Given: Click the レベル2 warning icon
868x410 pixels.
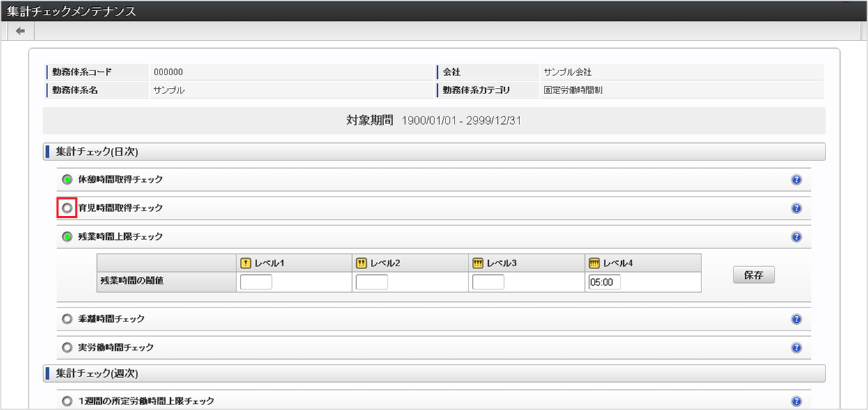Looking at the screenshot, I should pyautogui.click(x=361, y=264).
